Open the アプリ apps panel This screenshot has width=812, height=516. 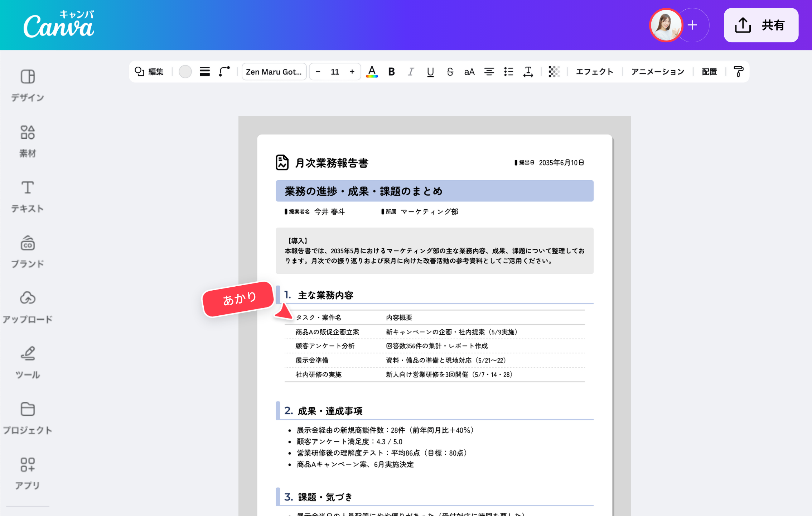coord(28,474)
